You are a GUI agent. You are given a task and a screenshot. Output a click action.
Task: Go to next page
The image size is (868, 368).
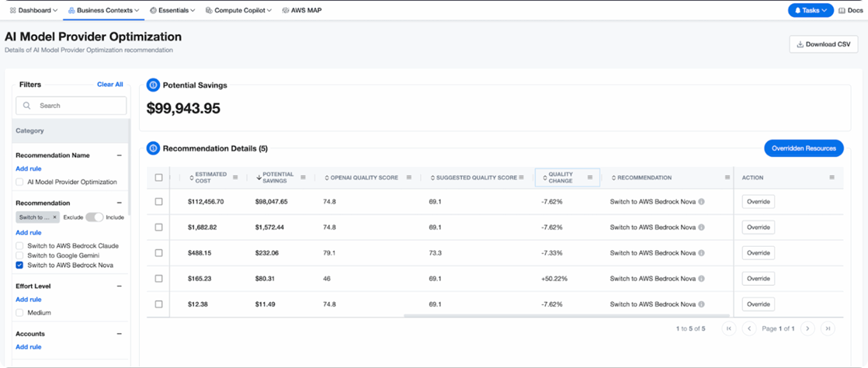(807, 328)
